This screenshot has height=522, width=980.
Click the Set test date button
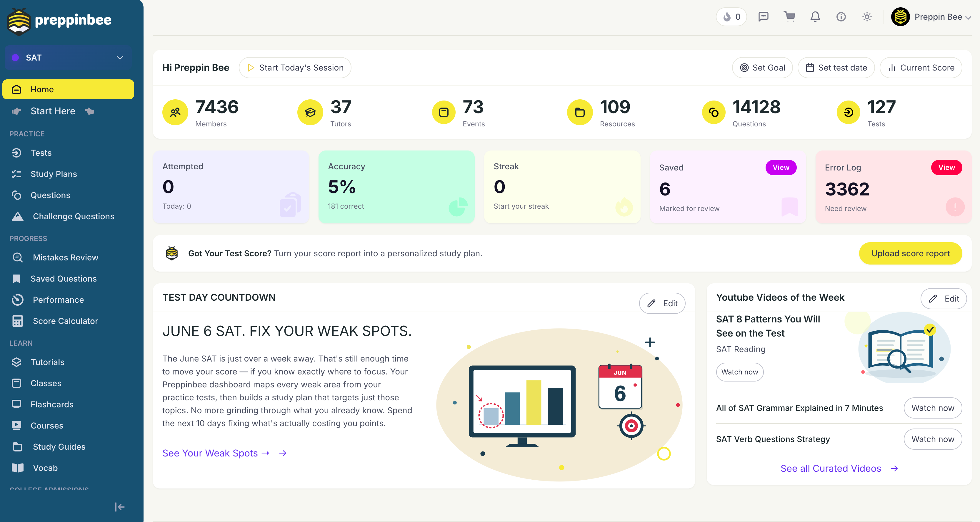[836, 68]
